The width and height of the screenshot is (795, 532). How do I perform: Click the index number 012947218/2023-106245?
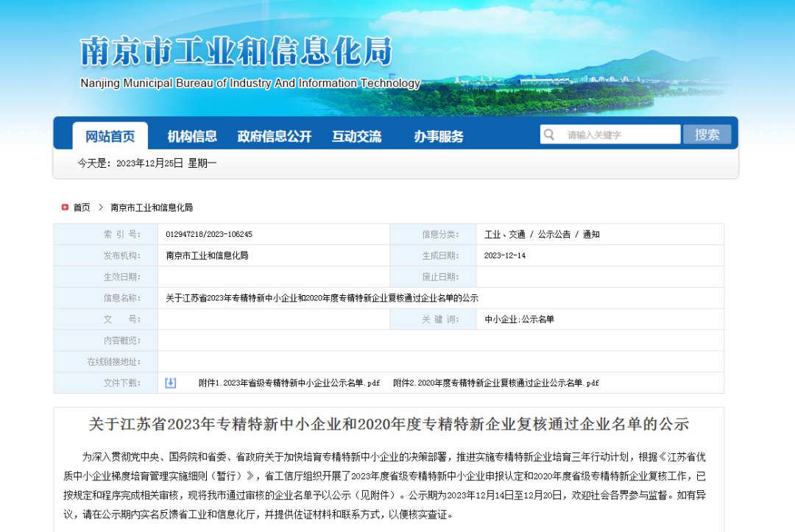[209, 234]
